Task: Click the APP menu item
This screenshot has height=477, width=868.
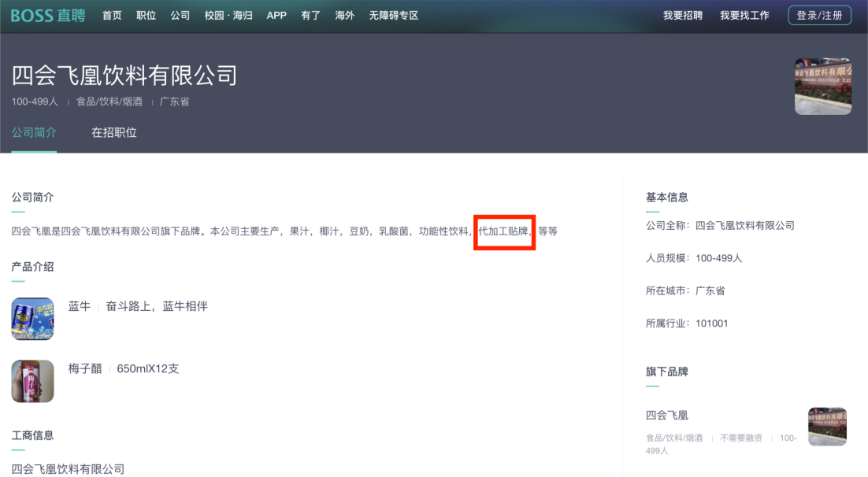Action: (276, 16)
